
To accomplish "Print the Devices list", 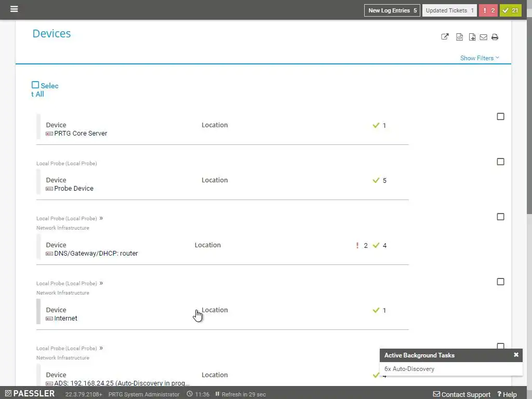I will pos(495,37).
